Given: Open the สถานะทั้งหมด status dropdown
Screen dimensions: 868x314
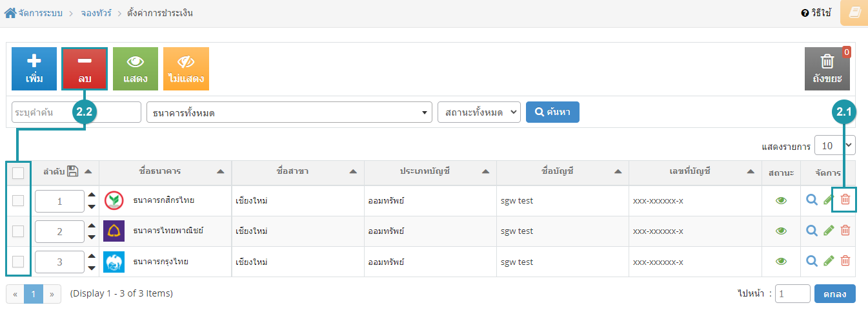Looking at the screenshot, I should coord(479,112).
